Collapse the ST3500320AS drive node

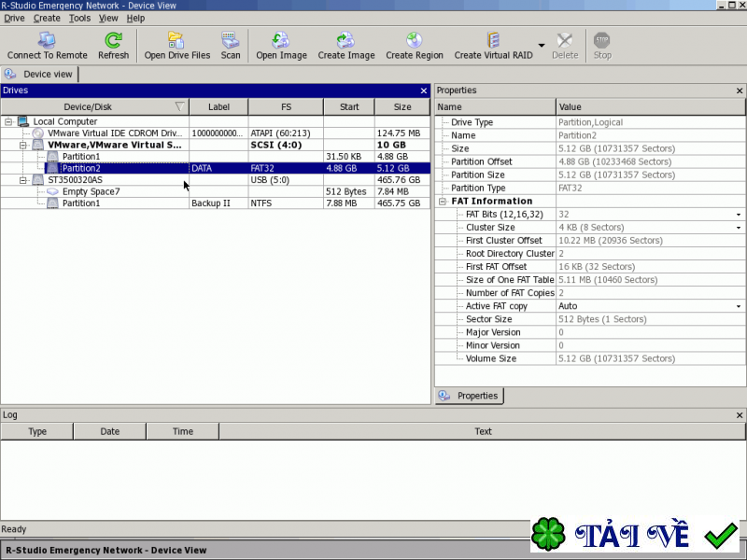tap(23, 180)
